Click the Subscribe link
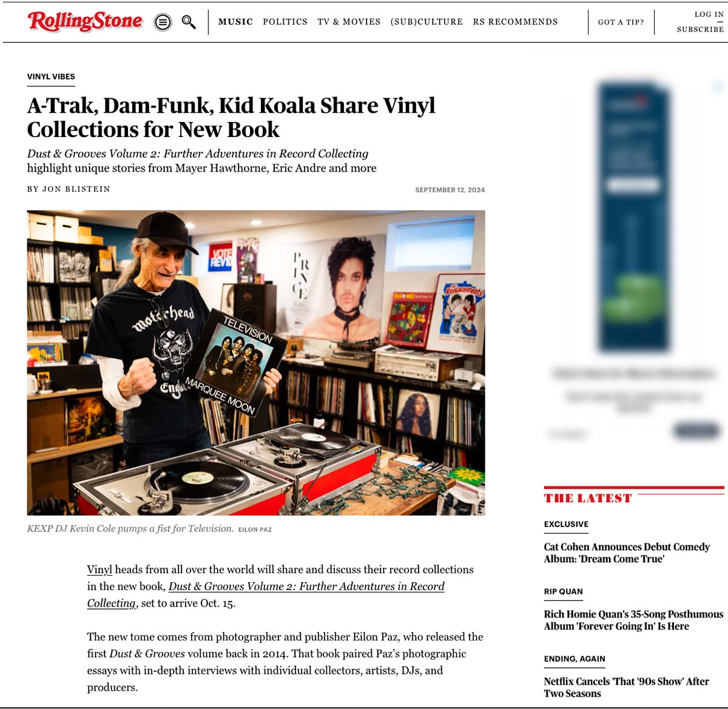 click(x=700, y=29)
